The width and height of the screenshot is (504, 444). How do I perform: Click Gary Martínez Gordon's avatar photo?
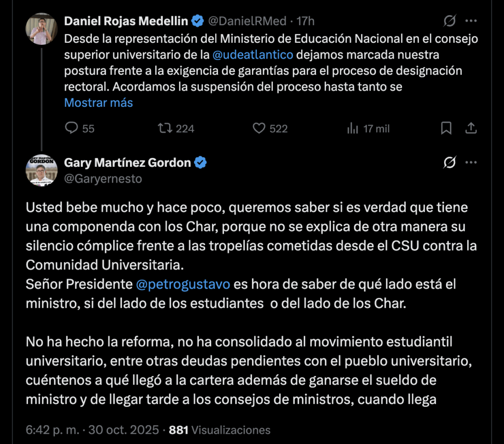coord(41,170)
